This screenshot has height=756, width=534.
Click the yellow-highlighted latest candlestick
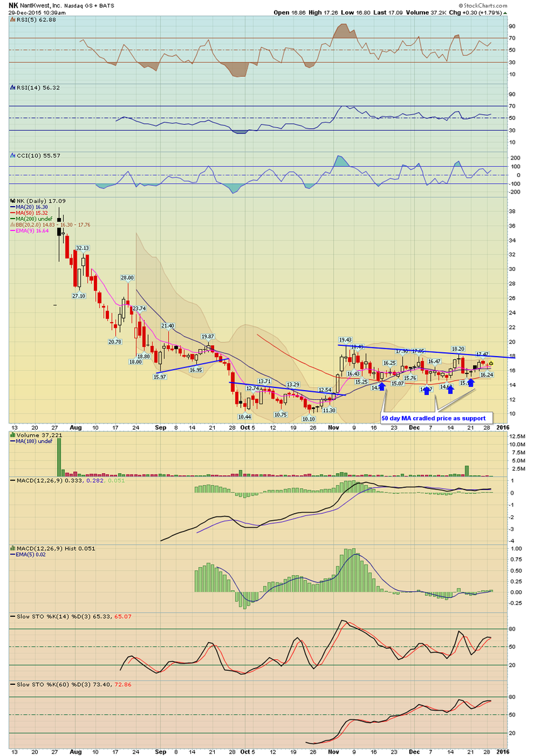point(491,364)
